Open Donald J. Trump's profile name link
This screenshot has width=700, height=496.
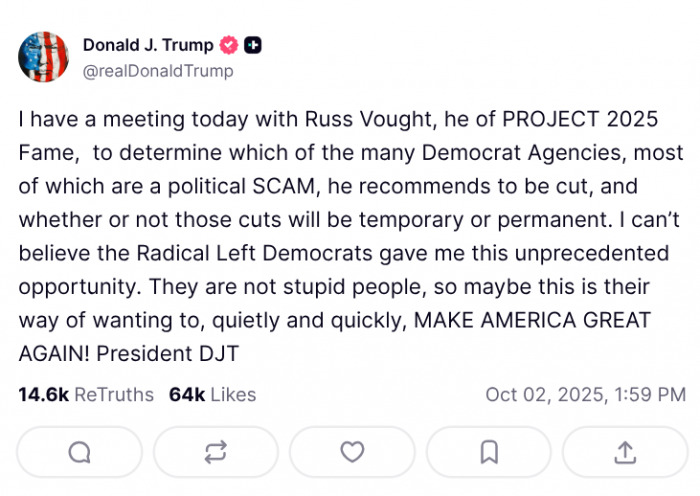[x=147, y=45]
